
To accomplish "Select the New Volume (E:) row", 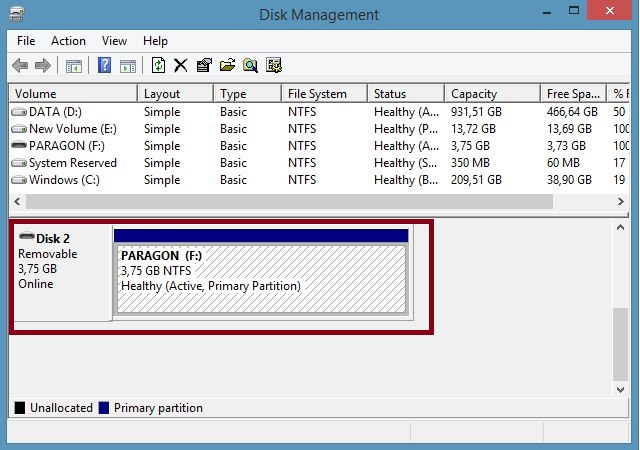I will click(x=319, y=129).
